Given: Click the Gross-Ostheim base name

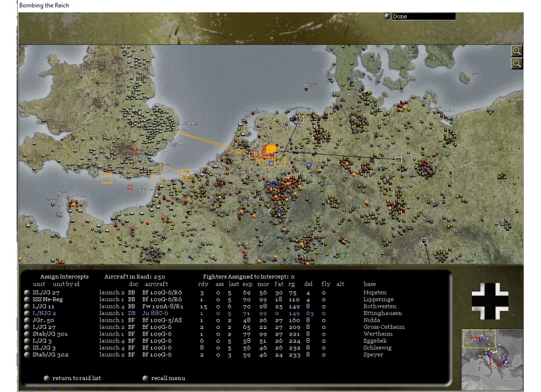Looking at the screenshot, I should tap(384, 327).
